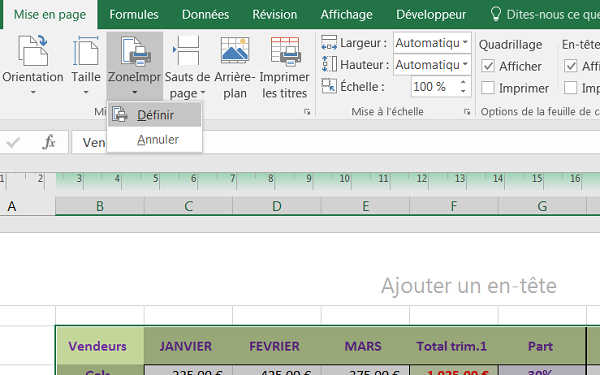The width and height of the screenshot is (600, 375).
Task: Toggle En-têtes Imprimer checkbox
Action: pyautogui.click(x=571, y=88)
